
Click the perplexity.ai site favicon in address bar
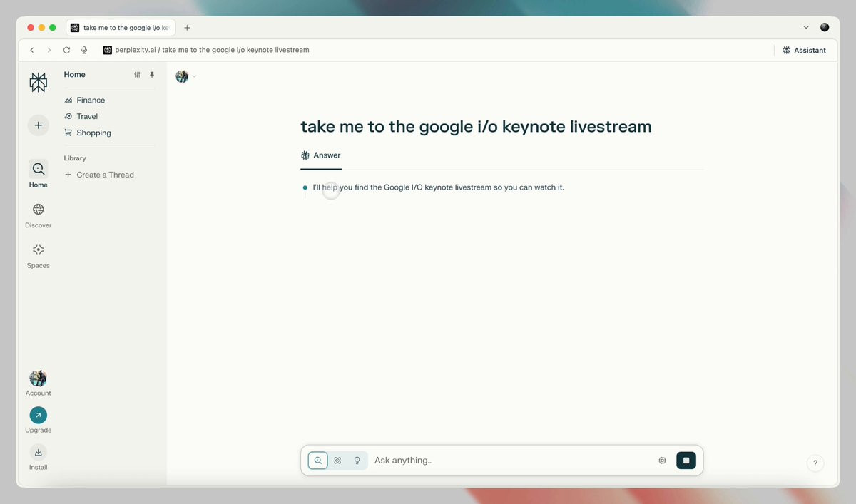pyautogui.click(x=108, y=51)
